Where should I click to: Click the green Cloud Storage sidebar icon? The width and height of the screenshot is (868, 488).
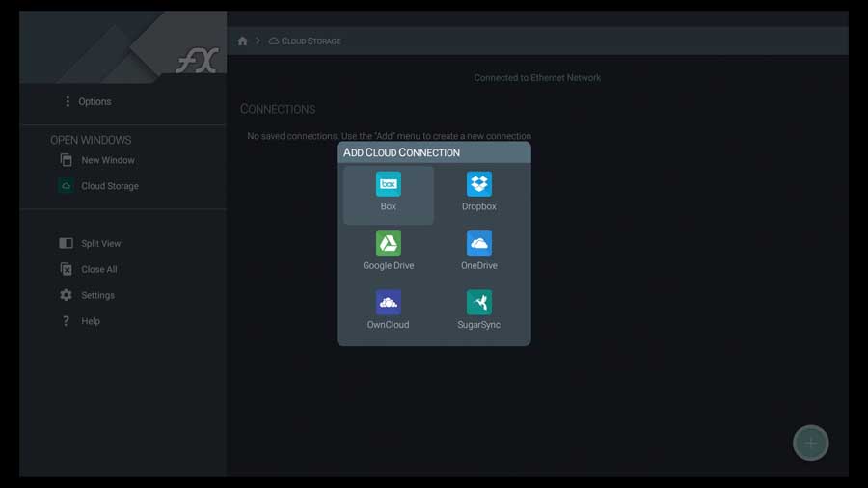(x=66, y=186)
